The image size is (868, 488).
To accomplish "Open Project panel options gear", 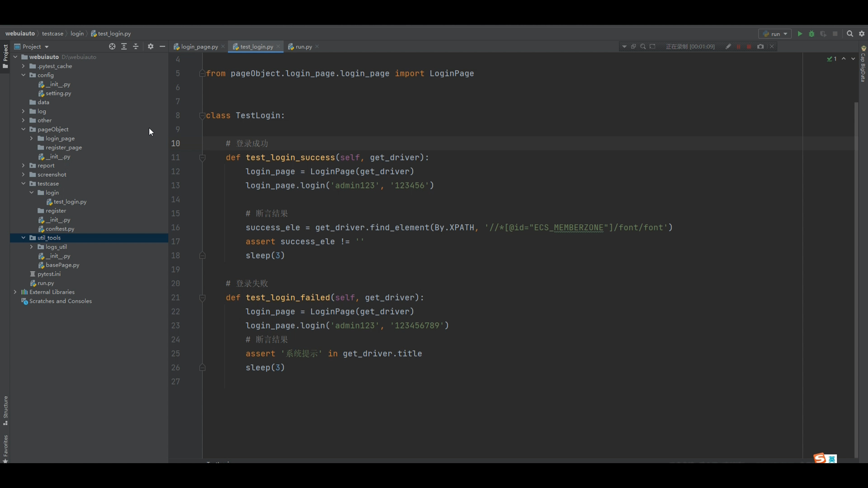I will coord(151,47).
